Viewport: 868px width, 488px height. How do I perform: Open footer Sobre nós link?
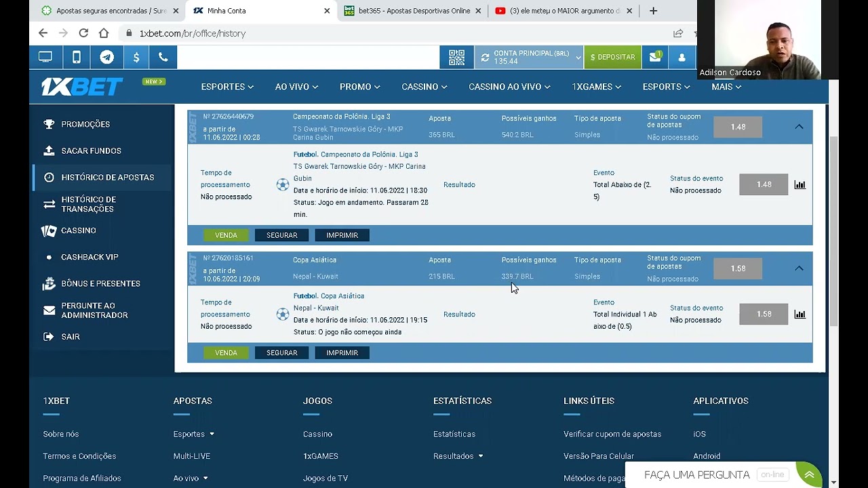[x=61, y=434]
